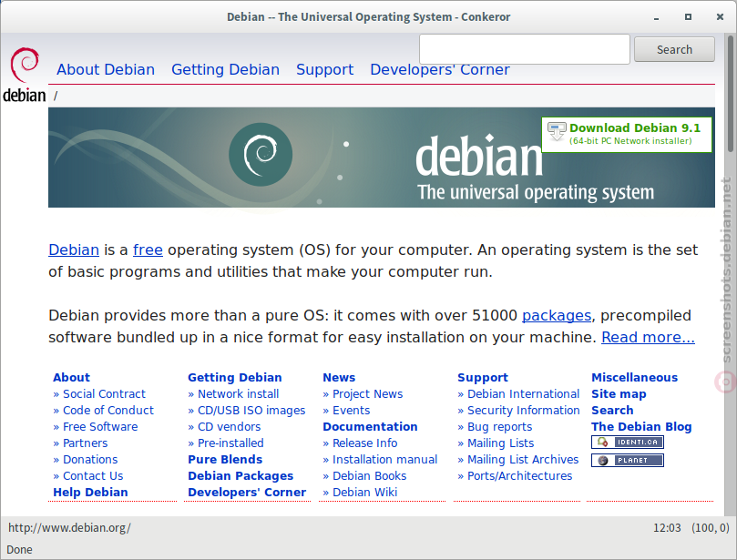Viewport: 737px width, 560px height.
Task: Click the 'Read more...' link
Action: [648, 337]
